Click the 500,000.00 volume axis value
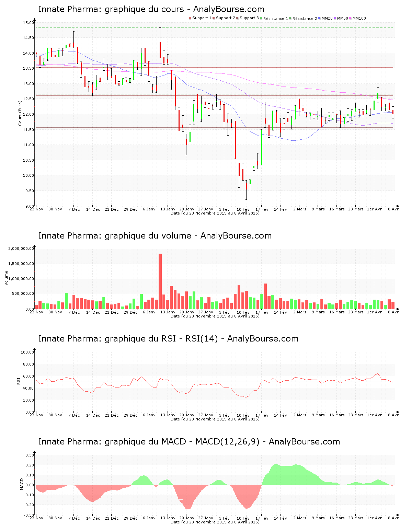This screenshot has height=532, width=412. [x=23, y=294]
